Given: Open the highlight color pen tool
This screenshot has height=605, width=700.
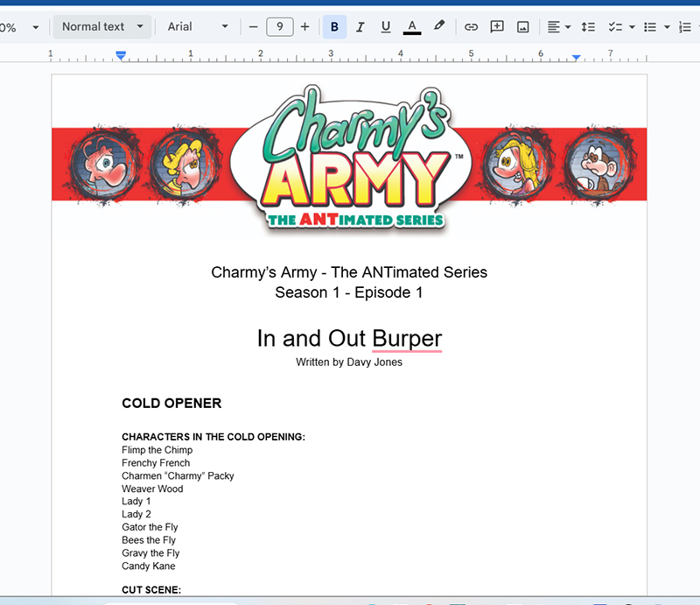Looking at the screenshot, I should [x=438, y=26].
